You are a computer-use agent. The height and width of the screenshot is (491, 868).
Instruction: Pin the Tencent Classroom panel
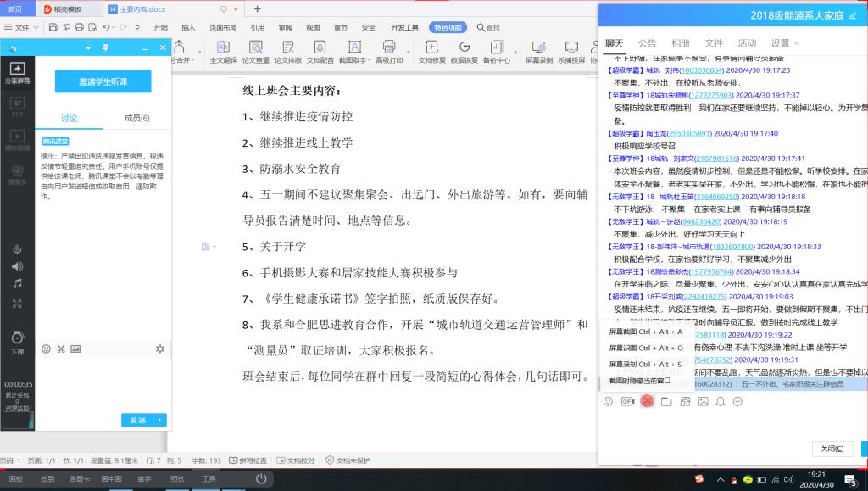(105, 48)
